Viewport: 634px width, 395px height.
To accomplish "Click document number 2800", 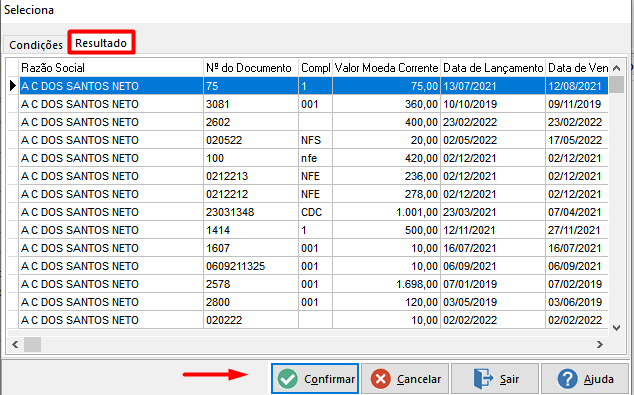I will (251, 302).
